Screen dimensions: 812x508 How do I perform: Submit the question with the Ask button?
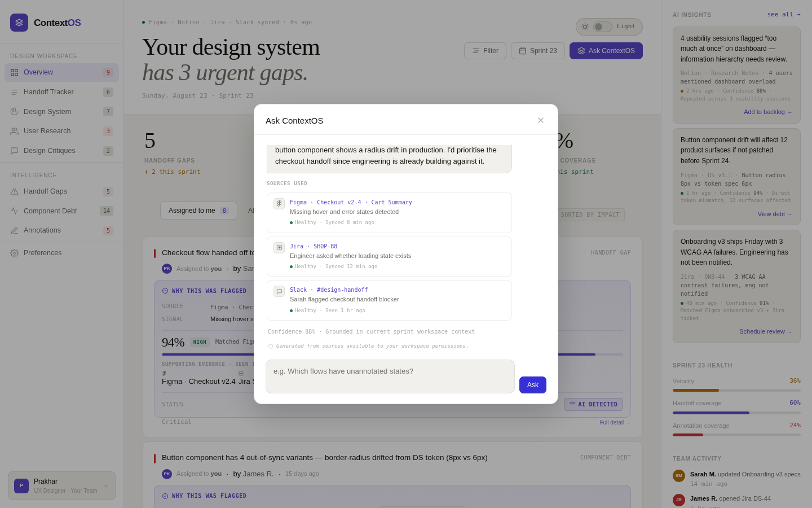pyautogui.click(x=533, y=385)
